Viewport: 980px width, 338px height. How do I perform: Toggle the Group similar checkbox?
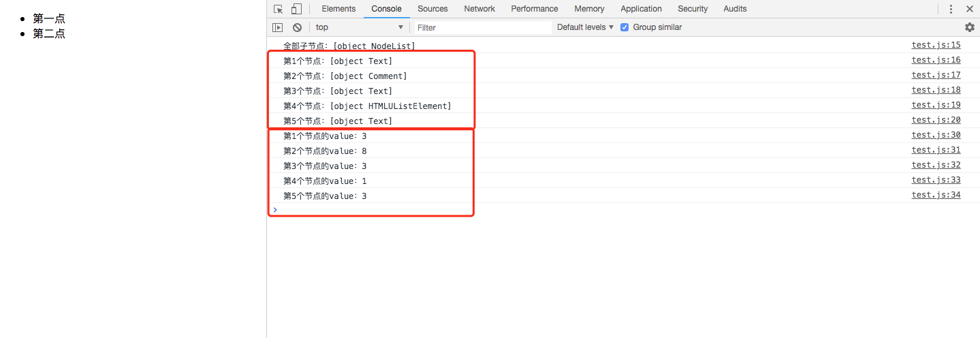coord(625,27)
